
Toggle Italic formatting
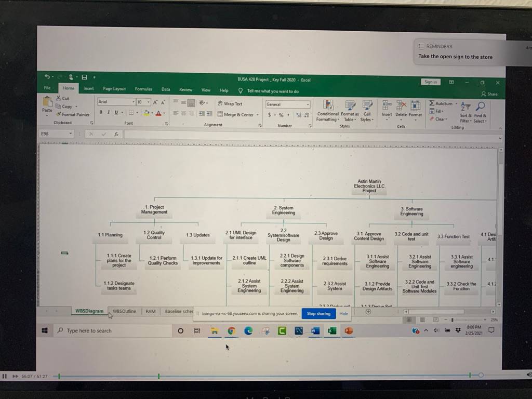[109, 112]
